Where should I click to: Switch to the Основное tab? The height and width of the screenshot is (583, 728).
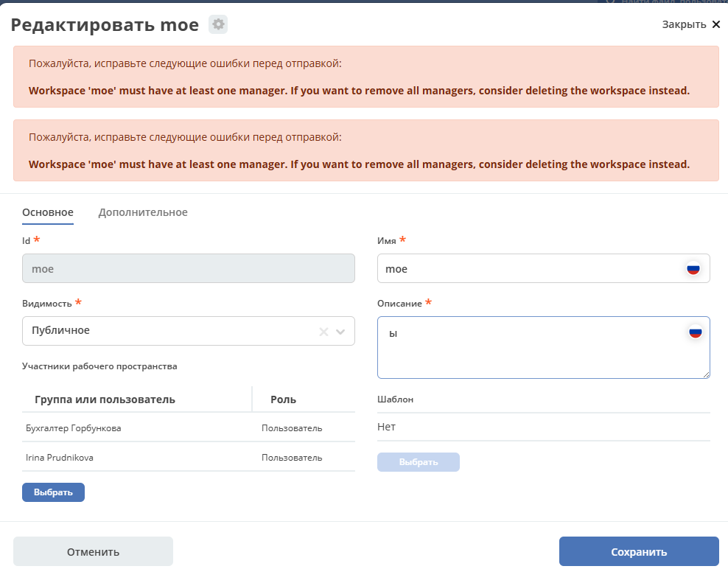coord(48,212)
